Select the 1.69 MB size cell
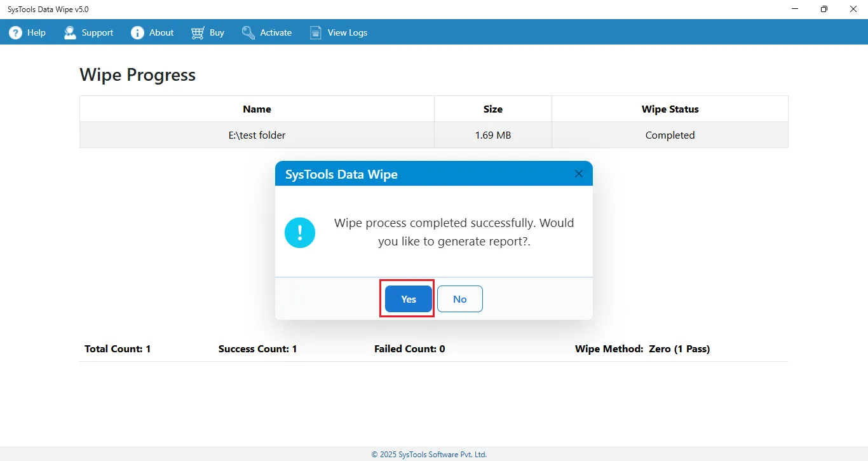 [x=493, y=135]
